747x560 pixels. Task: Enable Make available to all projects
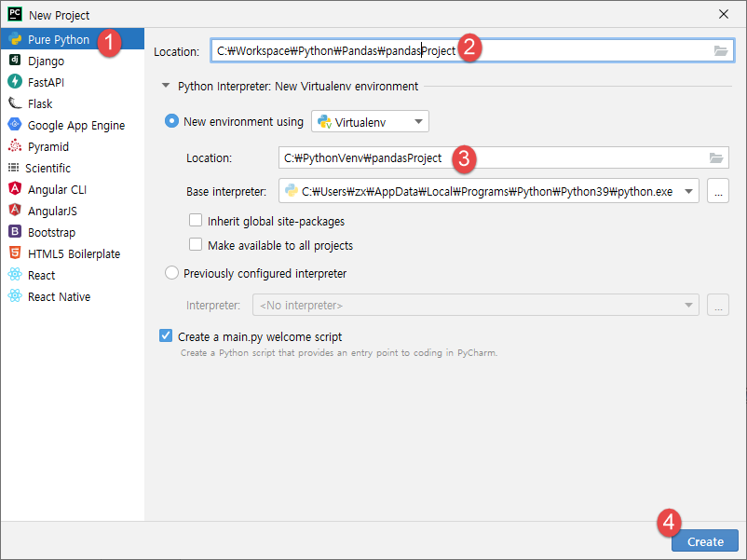[196, 244]
